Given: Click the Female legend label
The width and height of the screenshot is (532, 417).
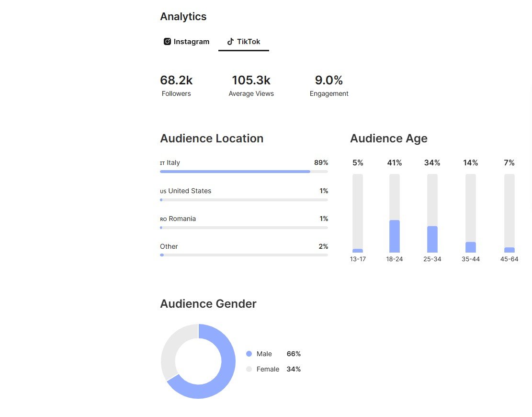Looking at the screenshot, I should pyautogui.click(x=268, y=369).
